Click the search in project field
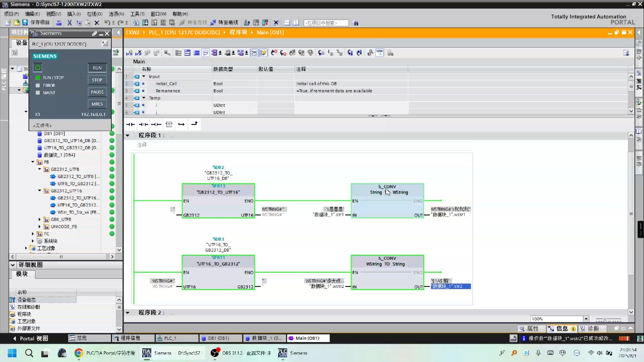644x362 pixels. click(326, 23)
